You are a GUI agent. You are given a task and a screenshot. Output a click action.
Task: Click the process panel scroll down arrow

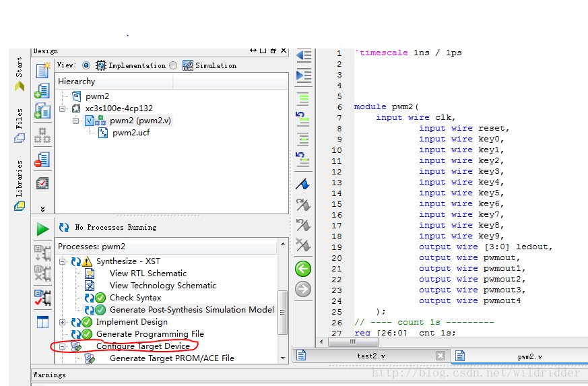pyautogui.click(x=283, y=358)
